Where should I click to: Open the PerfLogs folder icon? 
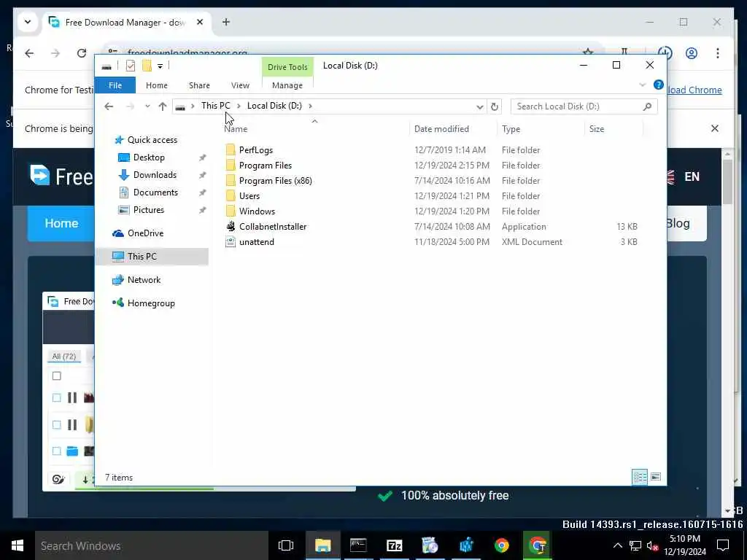[231, 150]
